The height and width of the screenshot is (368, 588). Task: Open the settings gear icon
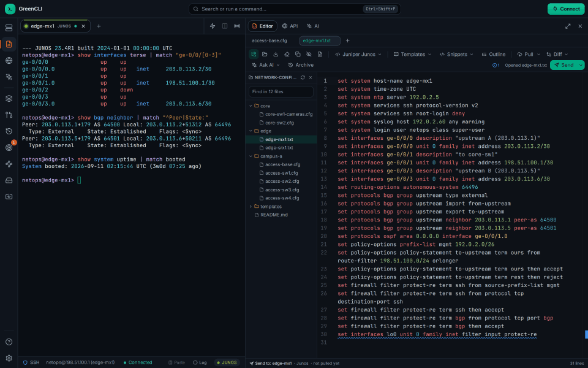click(x=9, y=358)
